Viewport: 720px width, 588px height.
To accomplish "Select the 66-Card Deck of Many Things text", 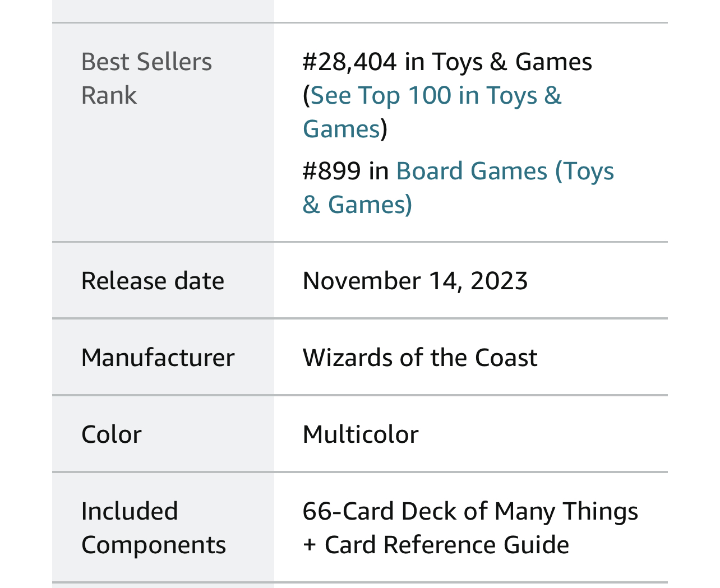I will 470,511.
